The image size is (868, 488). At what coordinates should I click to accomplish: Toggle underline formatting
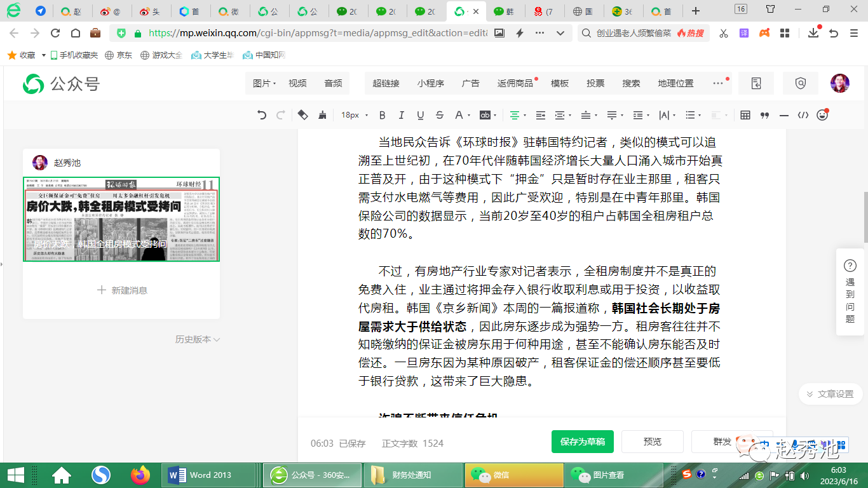420,115
